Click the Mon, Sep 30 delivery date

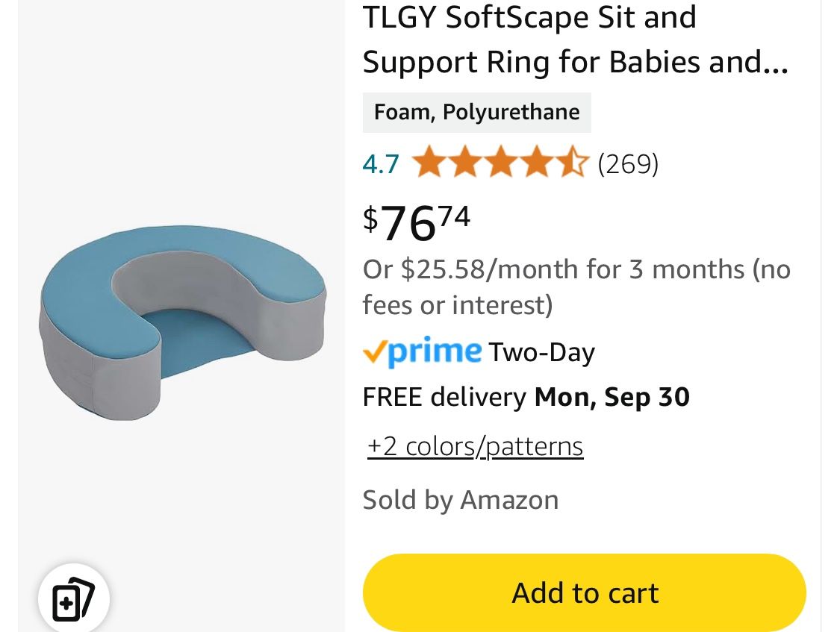click(612, 397)
